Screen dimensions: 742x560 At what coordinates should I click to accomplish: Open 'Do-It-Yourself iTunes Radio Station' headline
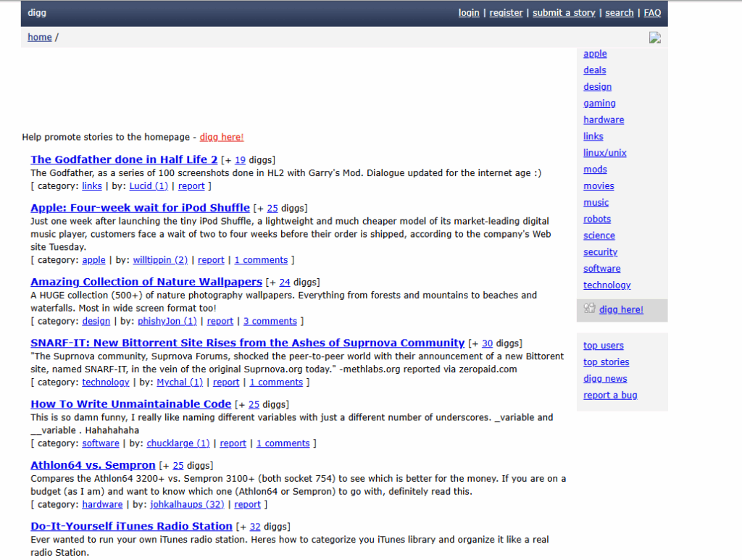131,526
